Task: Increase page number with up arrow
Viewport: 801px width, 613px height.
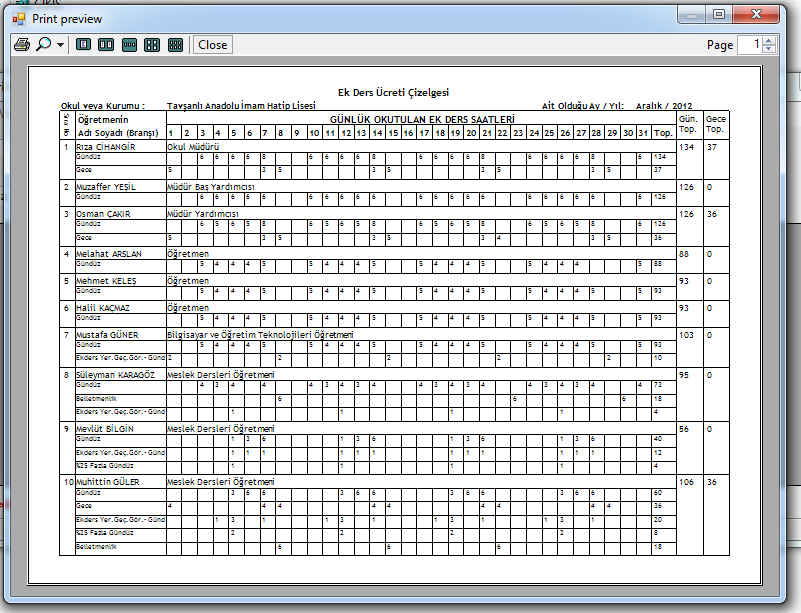Action: [x=769, y=40]
